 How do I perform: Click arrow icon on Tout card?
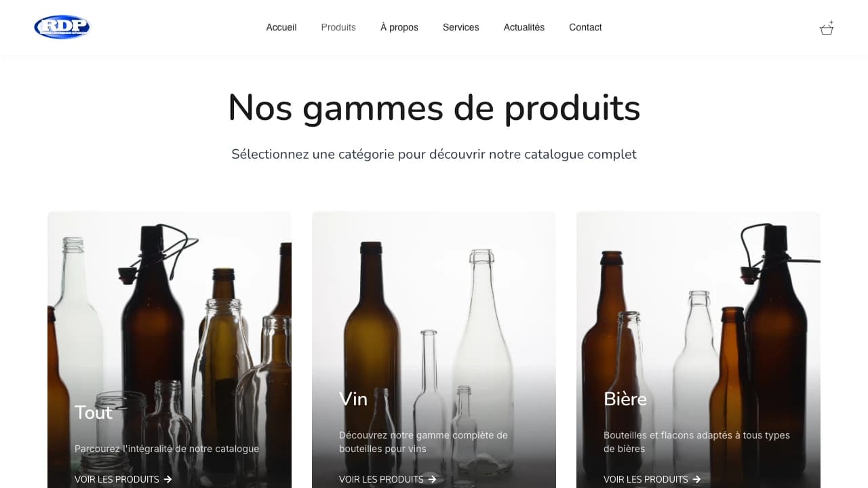[167, 479]
